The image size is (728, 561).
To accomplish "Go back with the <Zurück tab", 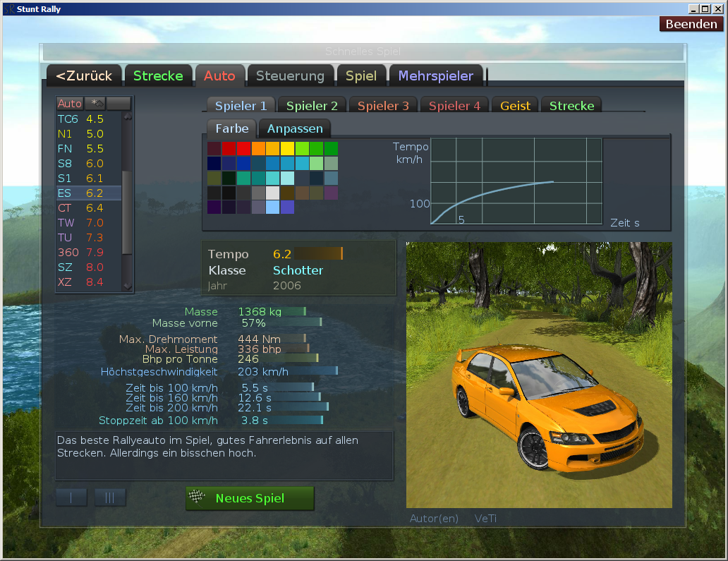I will pyautogui.click(x=84, y=76).
